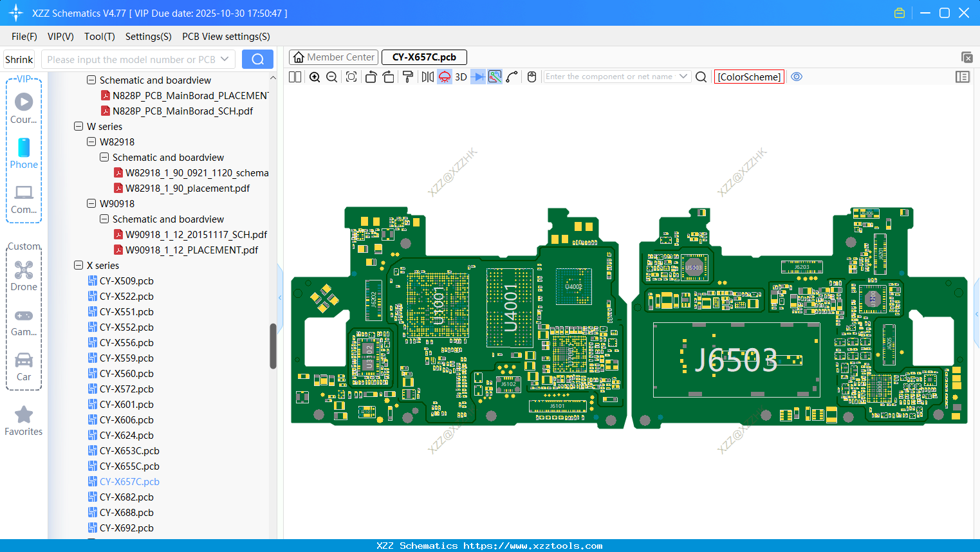This screenshot has height=552, width=980.
Task: Open the PCB View settings menu
Action: point(225,37)
